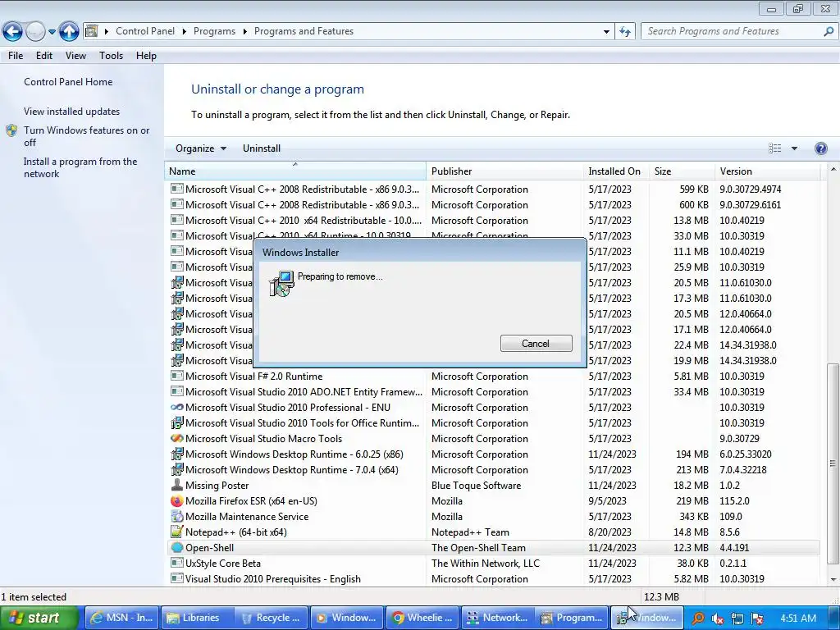The height and width of the screenshot is (630, 840).
Task: Select the UxStyle Core Beta icon
Action: (177, 563)
